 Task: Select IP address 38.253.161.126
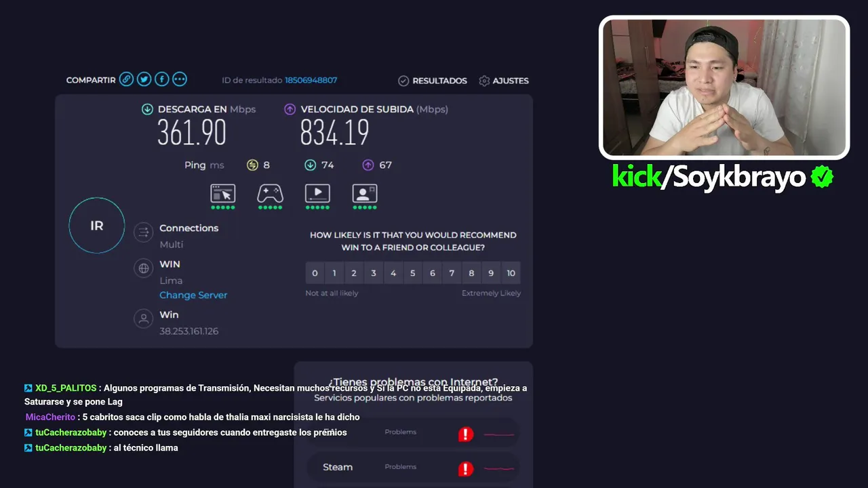tap(189, 331)
